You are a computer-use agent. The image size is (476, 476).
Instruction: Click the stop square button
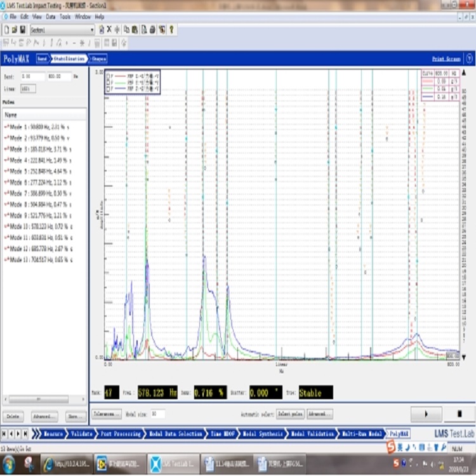tap(459, 414)
